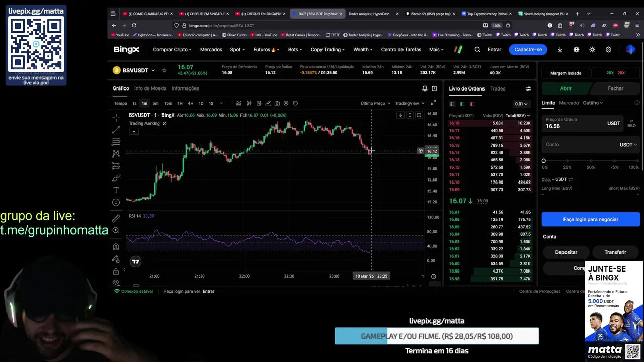
Task: Choose the brush drawing tool
Action: [116, 178]
